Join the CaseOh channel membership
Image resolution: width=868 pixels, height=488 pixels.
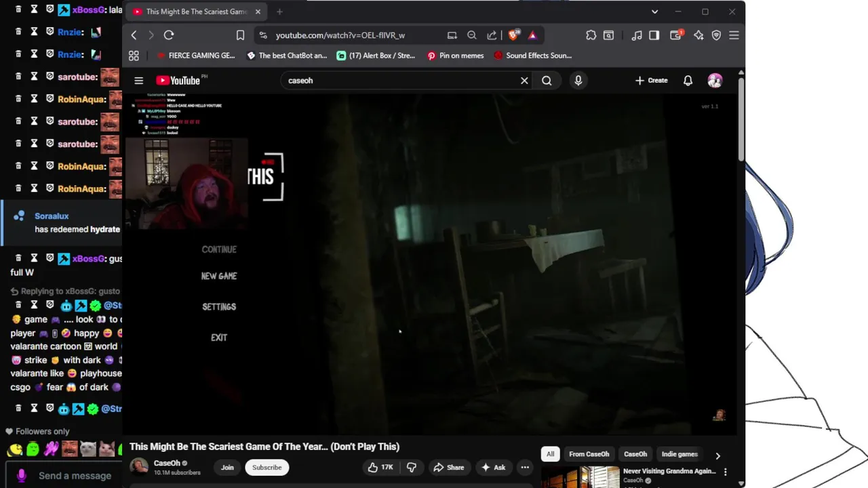227,467
